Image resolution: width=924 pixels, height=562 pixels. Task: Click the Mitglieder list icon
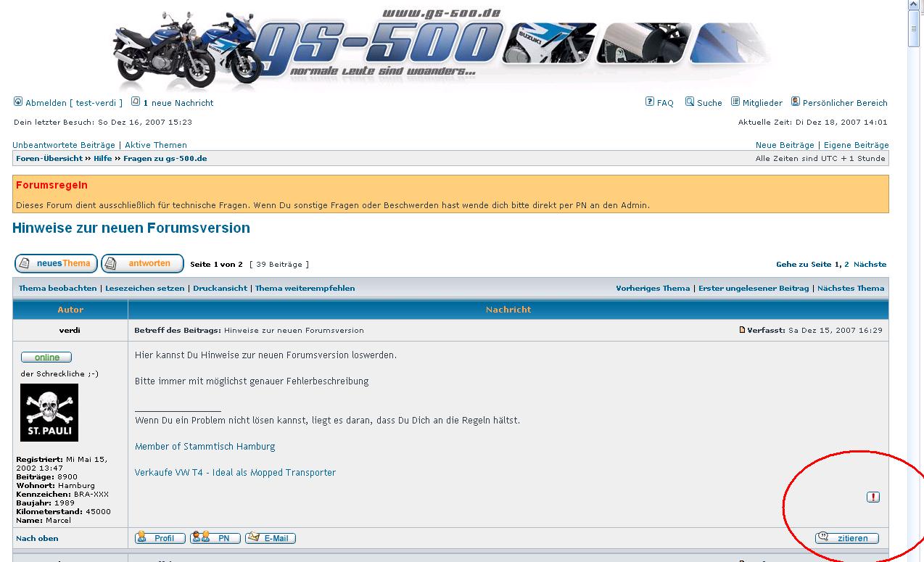click(x=735, y=102)
